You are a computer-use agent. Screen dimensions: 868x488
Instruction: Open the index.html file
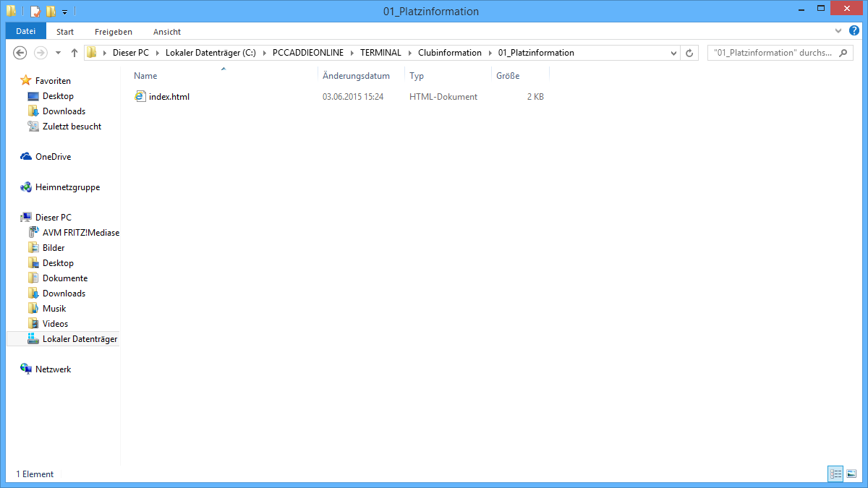(x=169, y=96)
